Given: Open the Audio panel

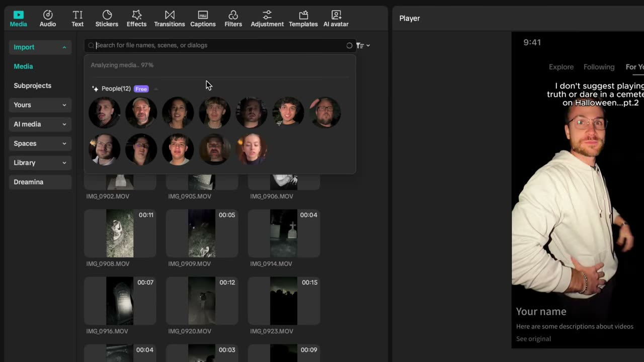Looking at the screenshot, I should 48,18.
